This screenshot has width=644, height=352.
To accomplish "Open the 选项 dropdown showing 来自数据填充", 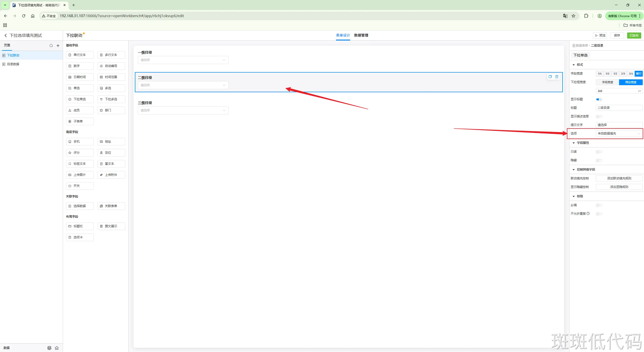I will pos(619,134).
